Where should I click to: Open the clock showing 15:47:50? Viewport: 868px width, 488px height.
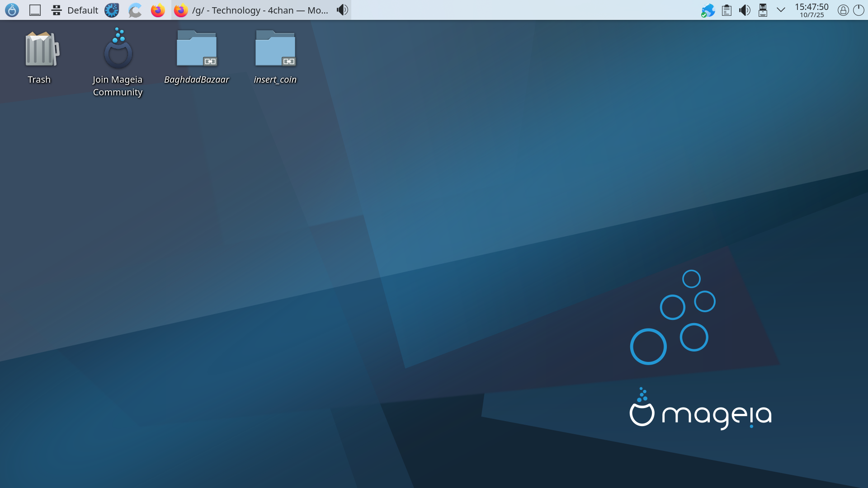click(811, 10)
